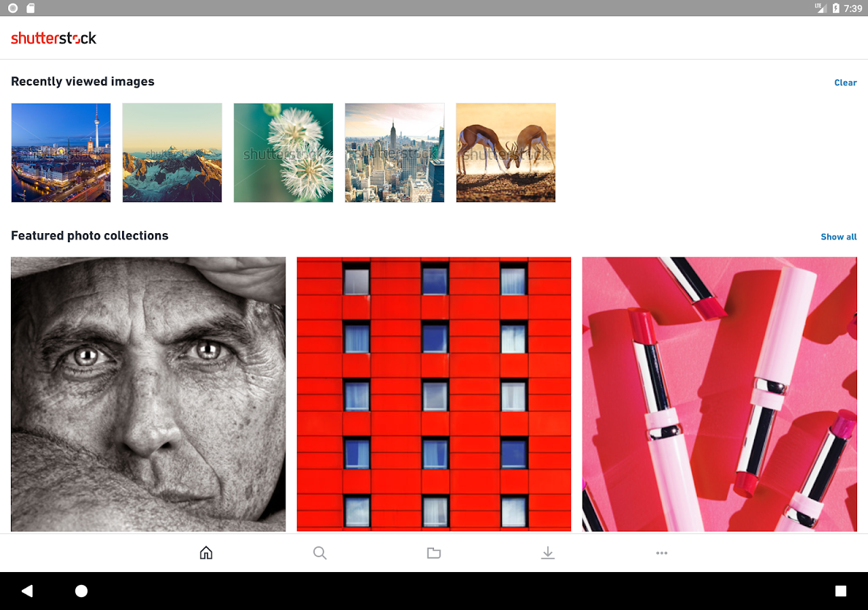Tap the Downloads icon in bottom bar
Viewport: 868px width, 610px height.
point(547,552)
